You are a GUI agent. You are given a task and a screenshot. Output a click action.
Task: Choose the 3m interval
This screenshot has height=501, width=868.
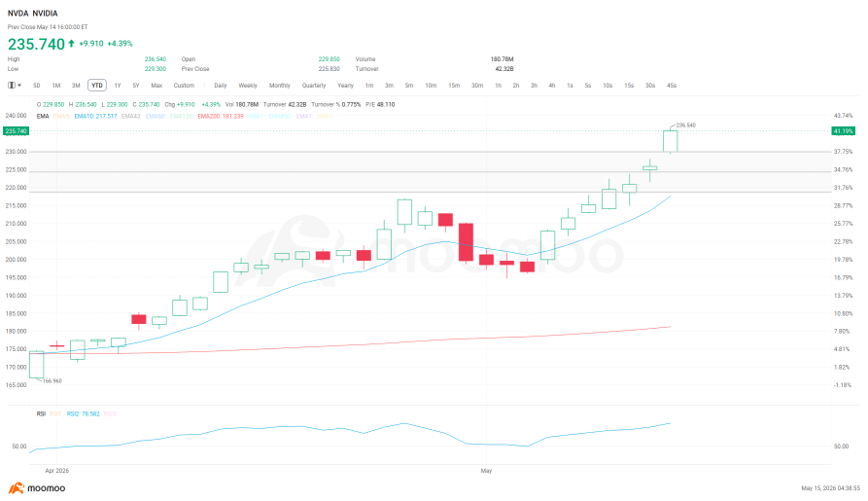tap(389, 86)
